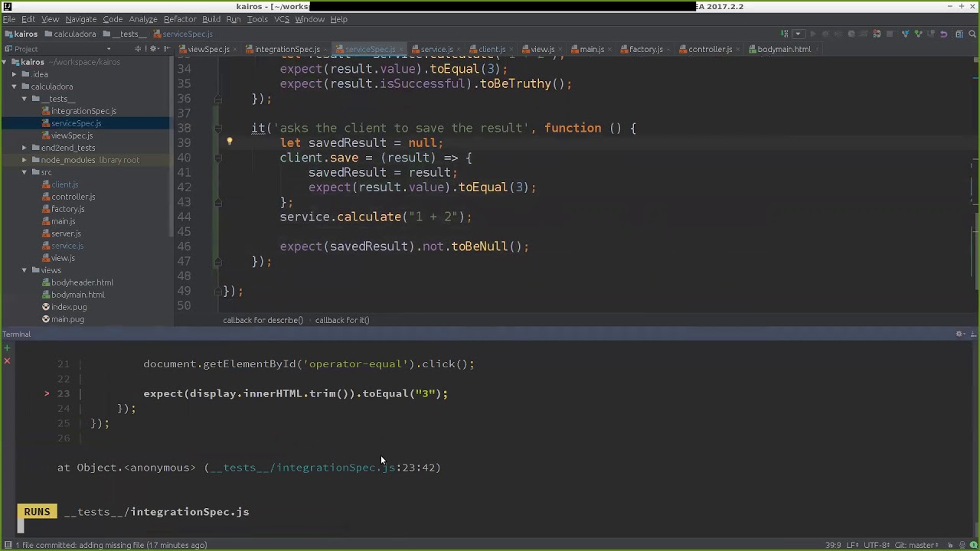This screenshot has width=980, height=551.
Task: Expand the .idea folder
Action: (x=15, y=74)
